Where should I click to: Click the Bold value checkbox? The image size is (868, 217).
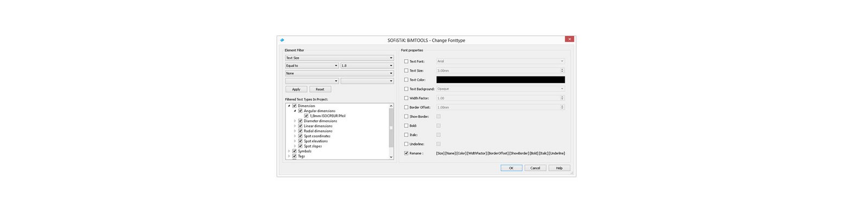pyautogui.click(x=438, y=126)
